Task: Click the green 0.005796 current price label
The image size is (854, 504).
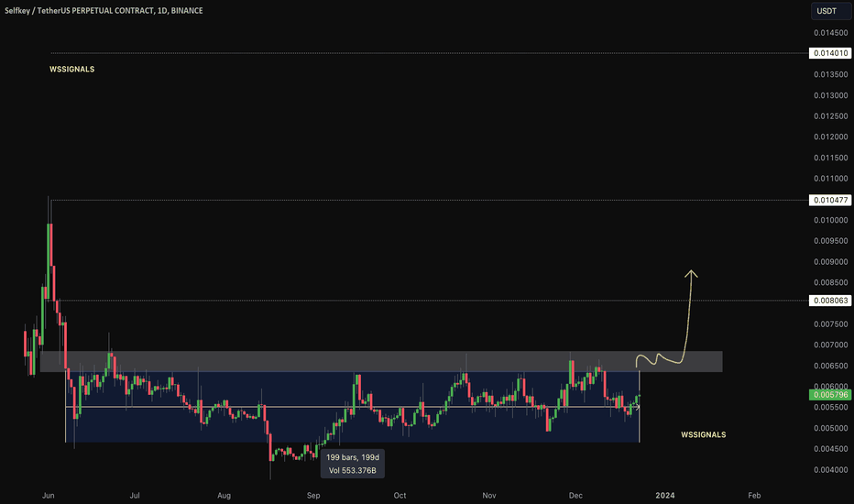Action: click(x=830, y=394)
